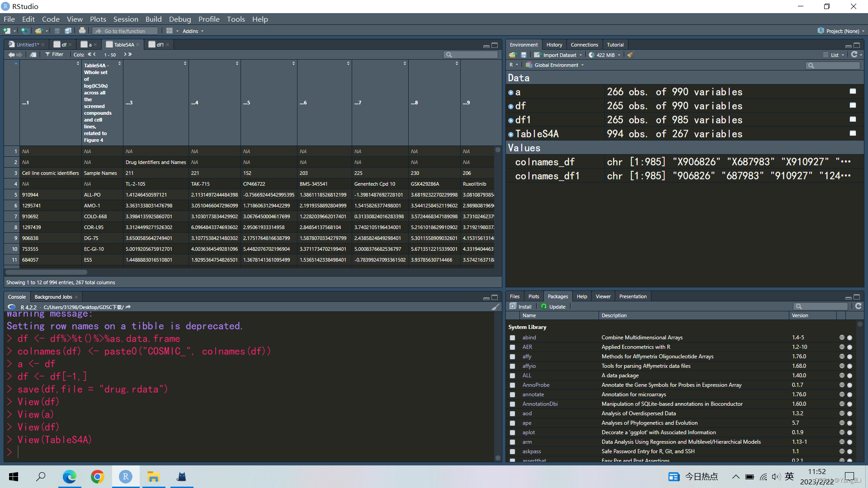Show data viewer in new window
The height and width of the screenshot is (488, 868).
coord(33,55)
